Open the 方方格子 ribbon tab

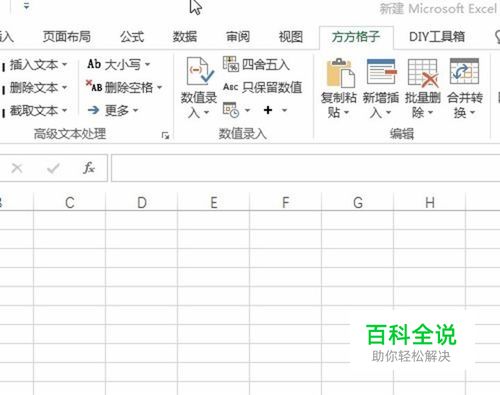pos(356,37)
